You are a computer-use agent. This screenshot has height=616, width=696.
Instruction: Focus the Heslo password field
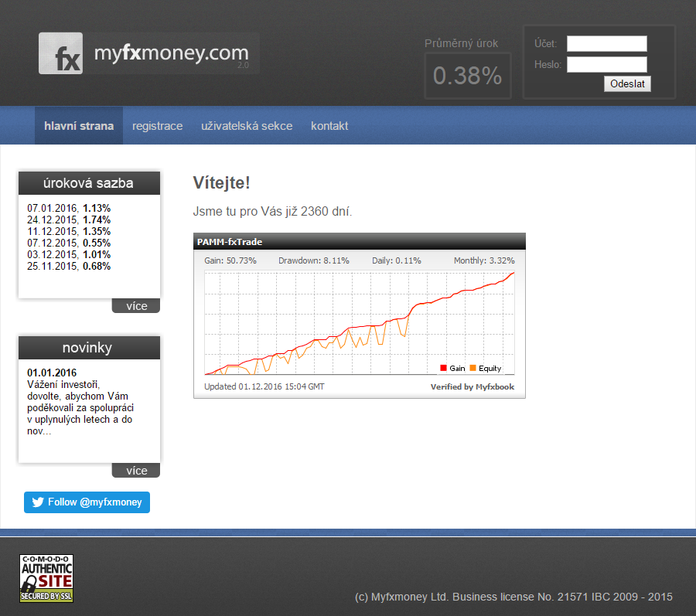(607, 64)
